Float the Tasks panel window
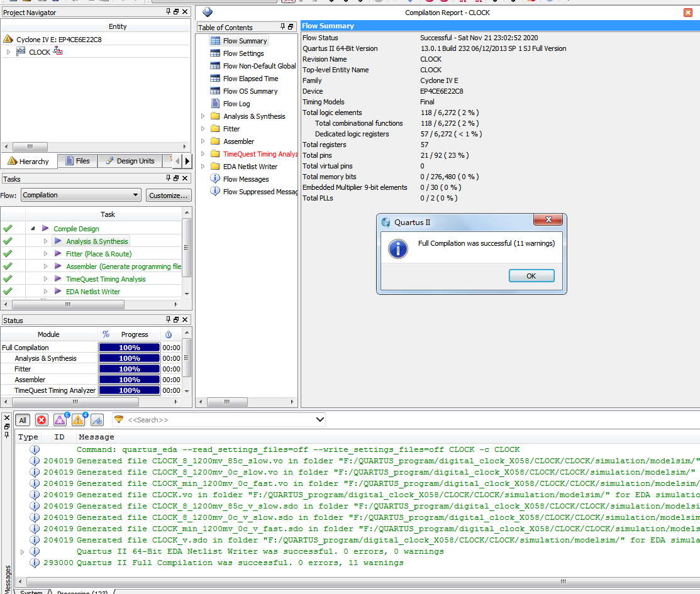This screenshot has width=700, height=594. tap(176, 179)
